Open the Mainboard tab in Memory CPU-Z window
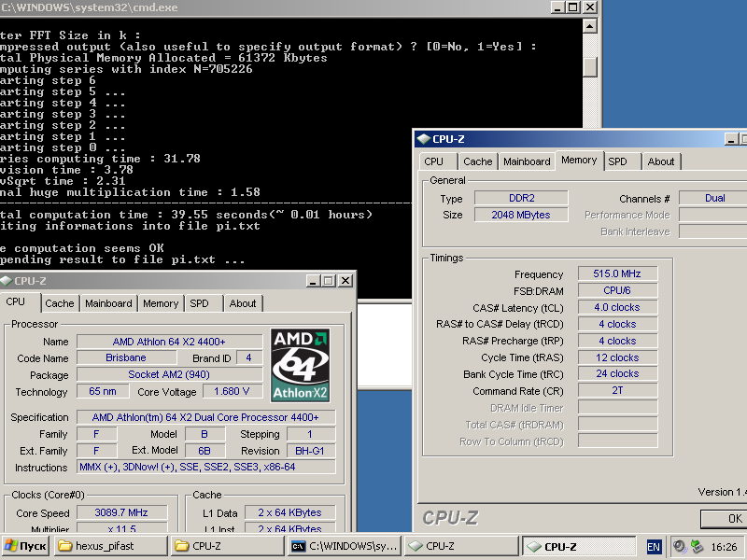Viewport: 747px width, 560px height. pos(527,161)
